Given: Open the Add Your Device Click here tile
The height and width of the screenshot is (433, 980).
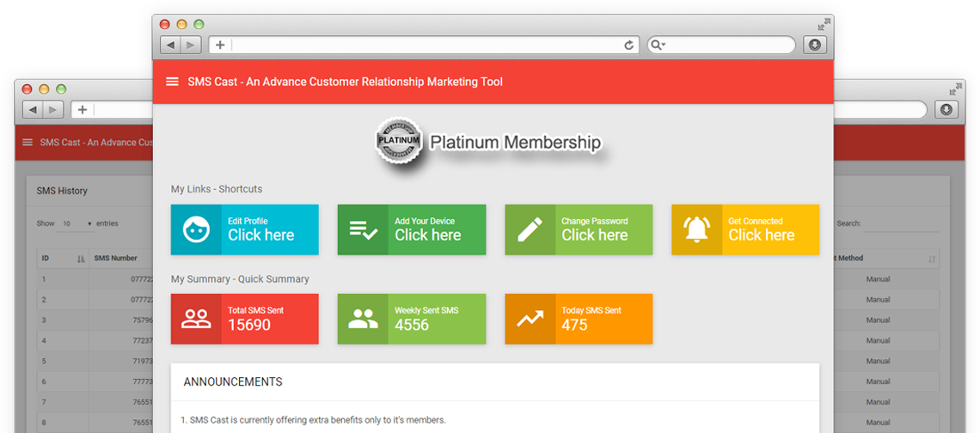Looking at the screenshot, I should coord(411,229).
